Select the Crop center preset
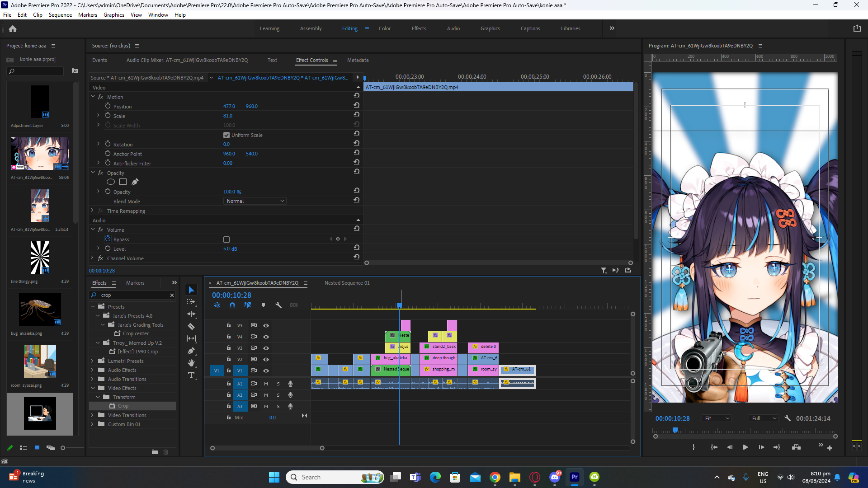Screen dimensions: 868x488 tap(136, 333)
